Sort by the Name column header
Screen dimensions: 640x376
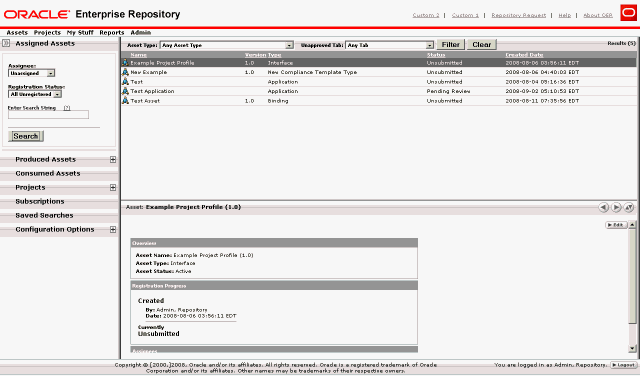pyautogui.click(x=138, y=55)
